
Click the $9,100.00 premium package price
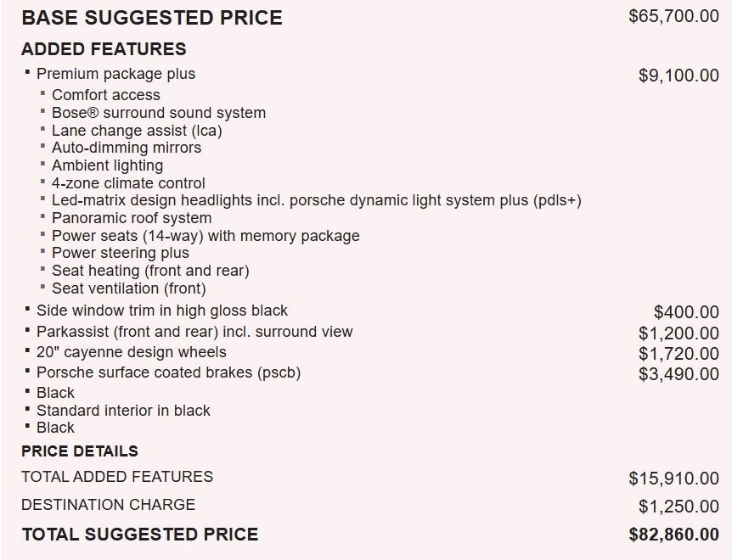tap(679, 76)
